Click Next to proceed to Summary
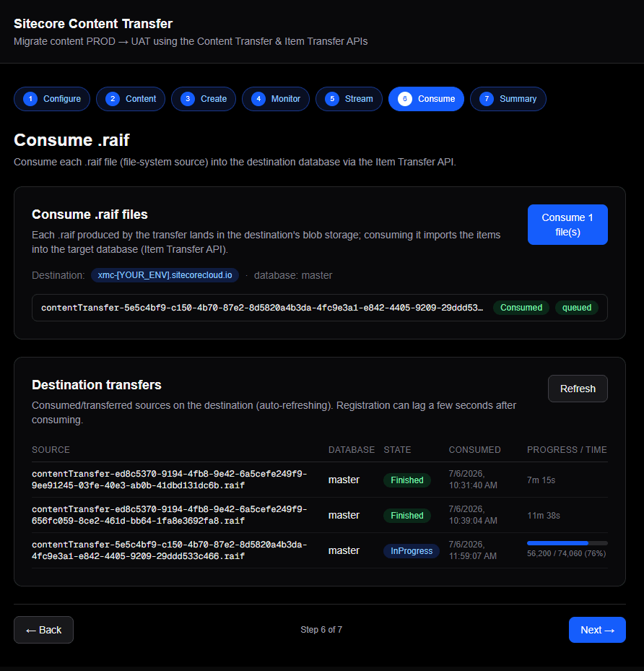The image size is (644, 671). (x=597, y=630)
